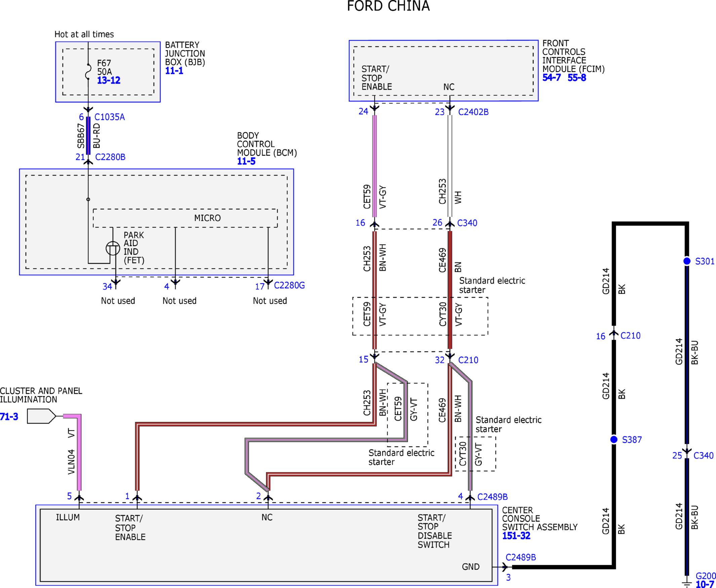Click connector label C1035A
This screenshot has height=588, width=716.
click(x=110, y=117)
